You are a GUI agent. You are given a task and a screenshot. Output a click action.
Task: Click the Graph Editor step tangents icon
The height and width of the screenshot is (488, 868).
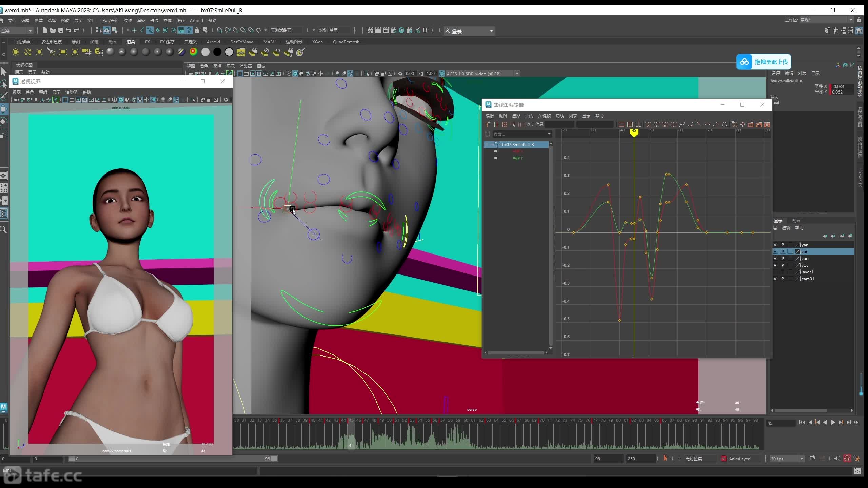tap(716, 124)
